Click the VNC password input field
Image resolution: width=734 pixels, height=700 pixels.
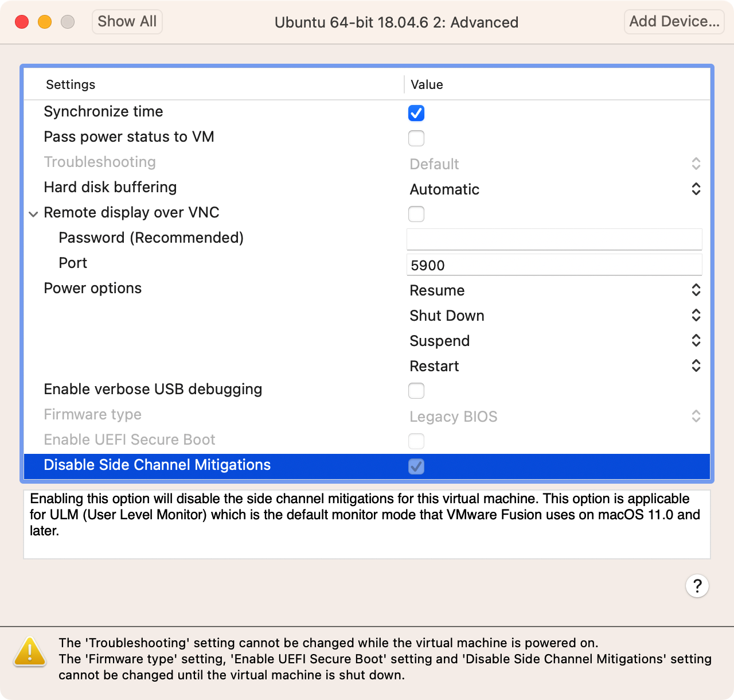pos(554,239)
